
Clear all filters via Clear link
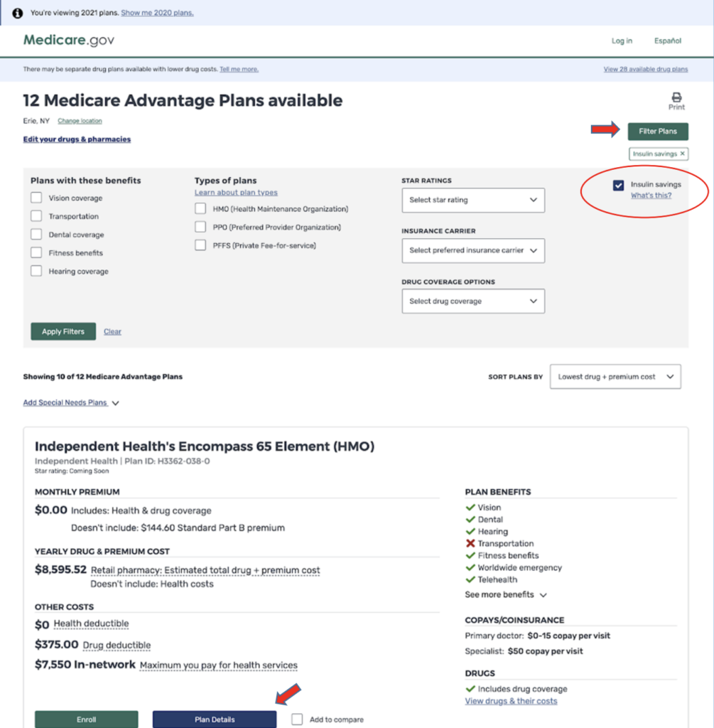tap(112, 331)
